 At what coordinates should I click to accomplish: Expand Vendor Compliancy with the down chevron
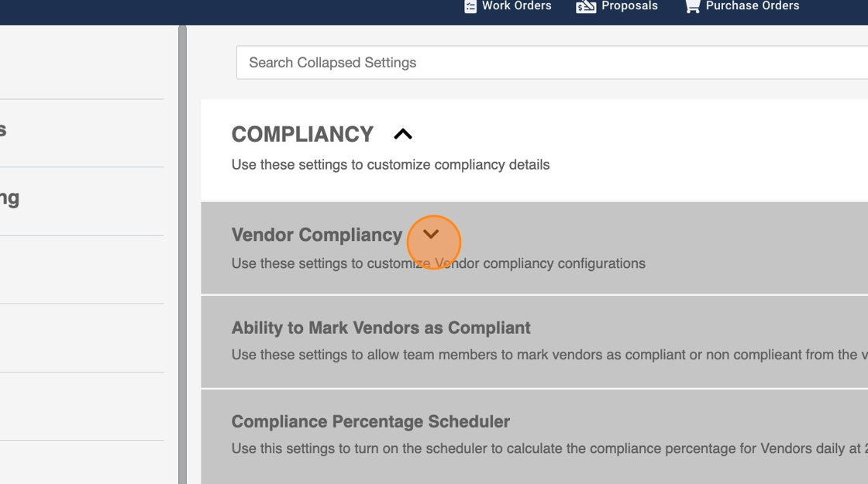click(x=431, y=235)
